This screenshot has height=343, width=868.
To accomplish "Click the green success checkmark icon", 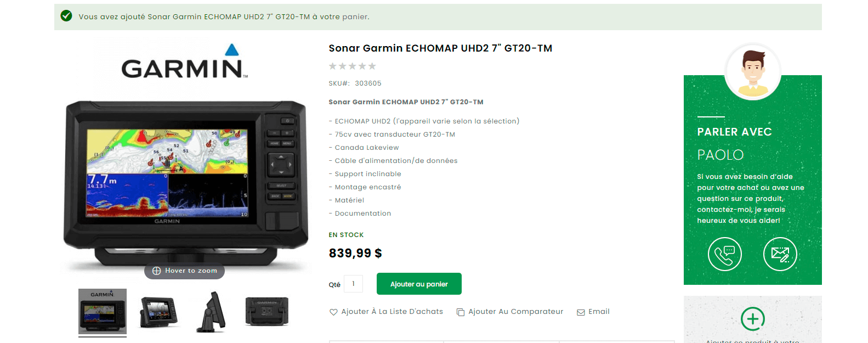I will point(66,16).
